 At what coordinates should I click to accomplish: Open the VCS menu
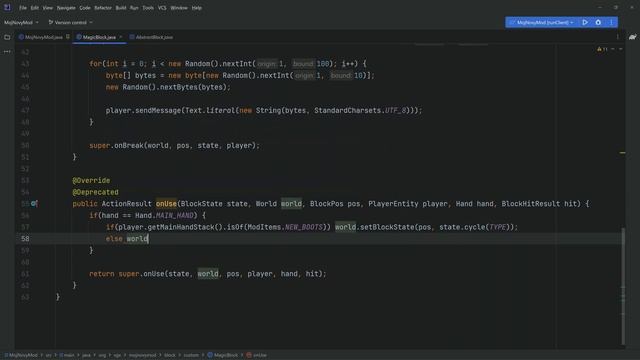pos(162,8)
